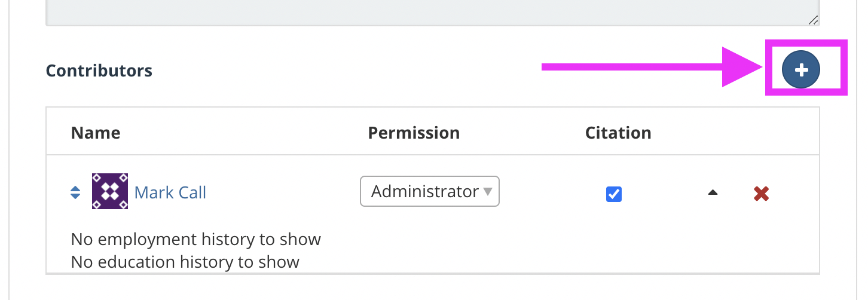The image size is (868, 300).
Task: Open the Mark Call profile link
Action: point(170,192)
